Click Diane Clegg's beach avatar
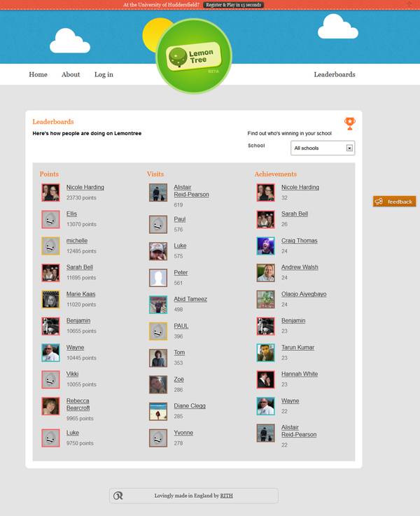The height and width of the screenshot is (516, 420). click(158, 412)
